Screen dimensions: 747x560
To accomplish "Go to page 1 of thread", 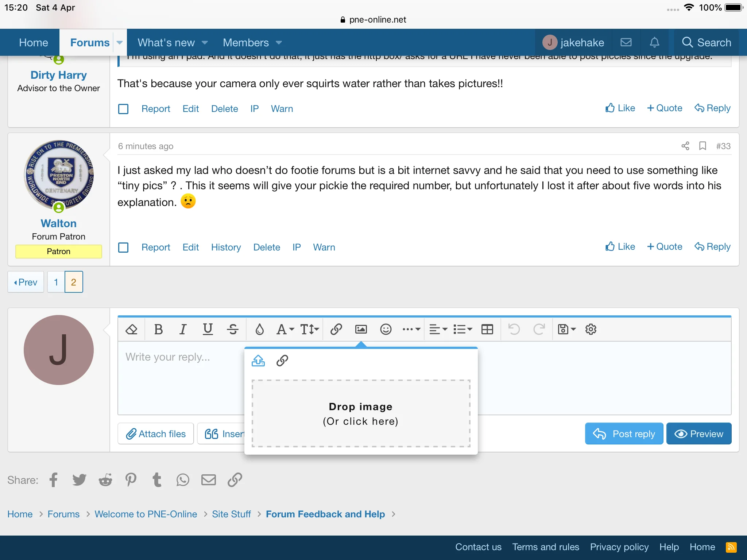I will click(x=56, y=282).
